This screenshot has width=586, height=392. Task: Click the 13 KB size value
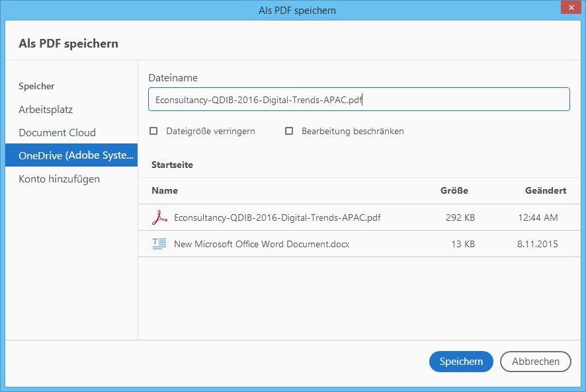(463, 244)
